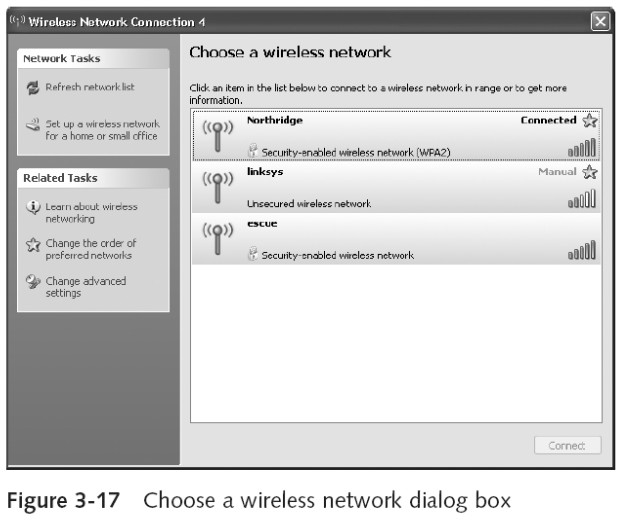Close the Wireless Network Connection 4 window
The image size is (622, 520).
coord(600,21)
